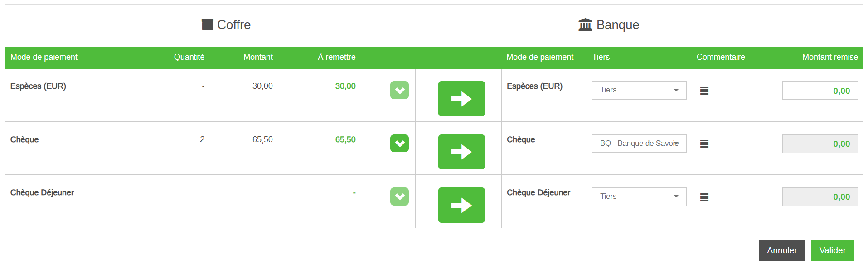868x269 pixels.
Task: Click the Espèces Montant remise input field
Action: point(820,91)
